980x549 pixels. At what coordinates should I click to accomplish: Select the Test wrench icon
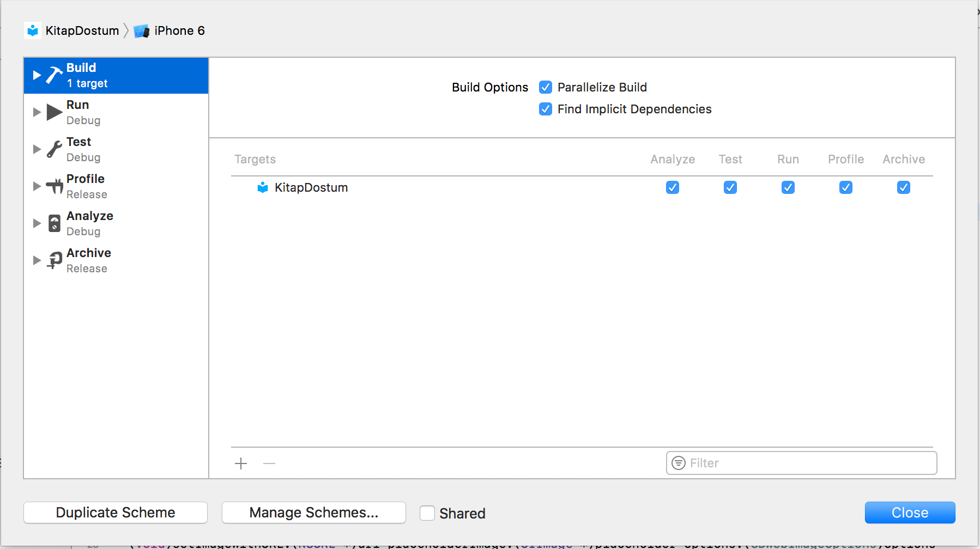53,149
